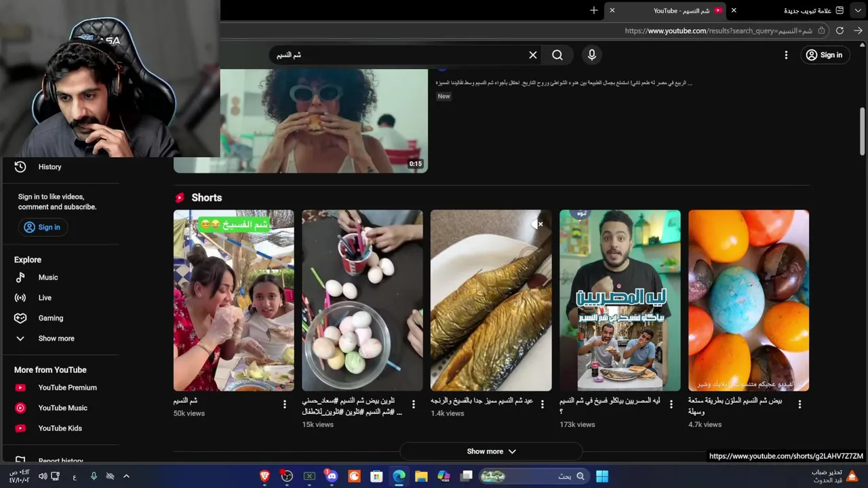Click the YouTube search magnifier button
Image resolution: width=868 pixels, height=488 pixels.
[557, 55]
